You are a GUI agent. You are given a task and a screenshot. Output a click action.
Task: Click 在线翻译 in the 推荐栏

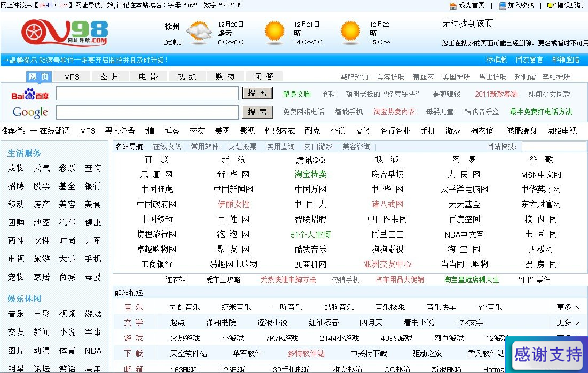(54, 130)
